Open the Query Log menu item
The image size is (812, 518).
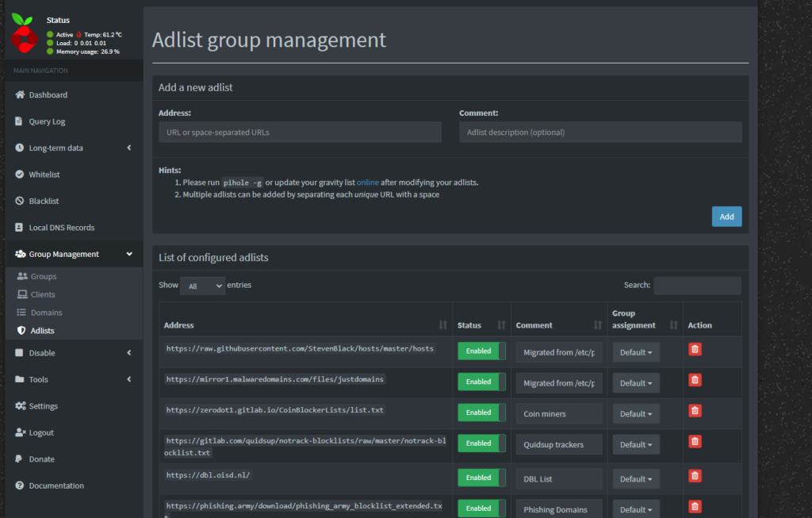pos(74,121)
